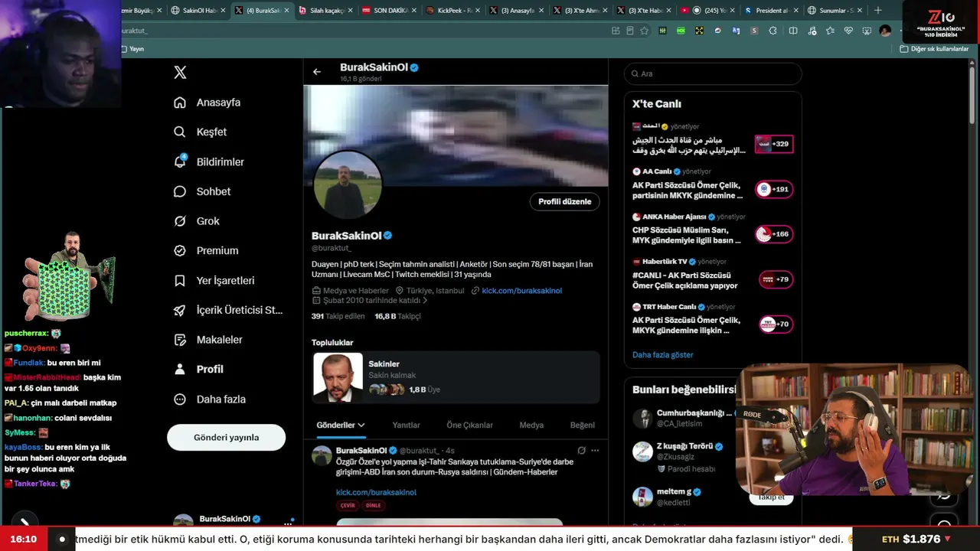
Task: Open the kick.com/buraksakinol link in bio
Action: [x=521, y=291]
